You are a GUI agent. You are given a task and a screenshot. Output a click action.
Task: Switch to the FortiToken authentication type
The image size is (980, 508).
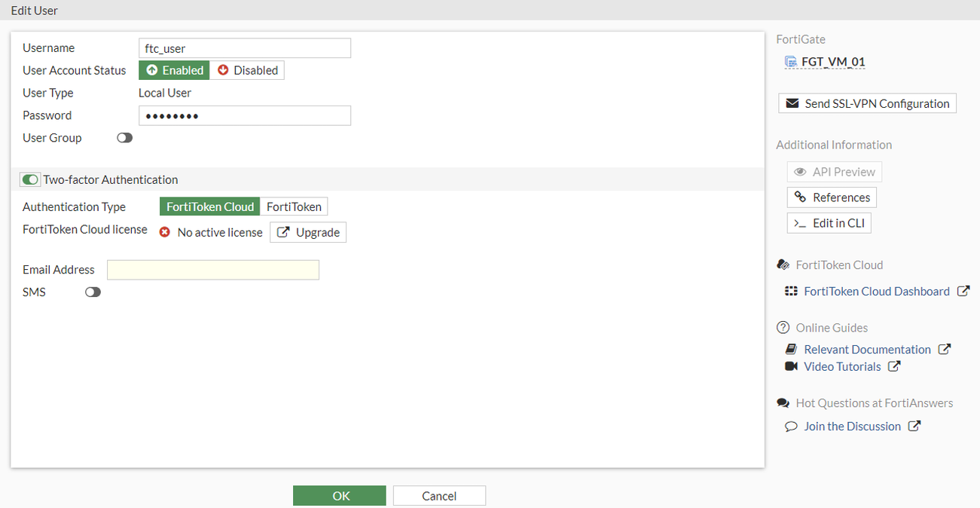click(x=294, y=206)
